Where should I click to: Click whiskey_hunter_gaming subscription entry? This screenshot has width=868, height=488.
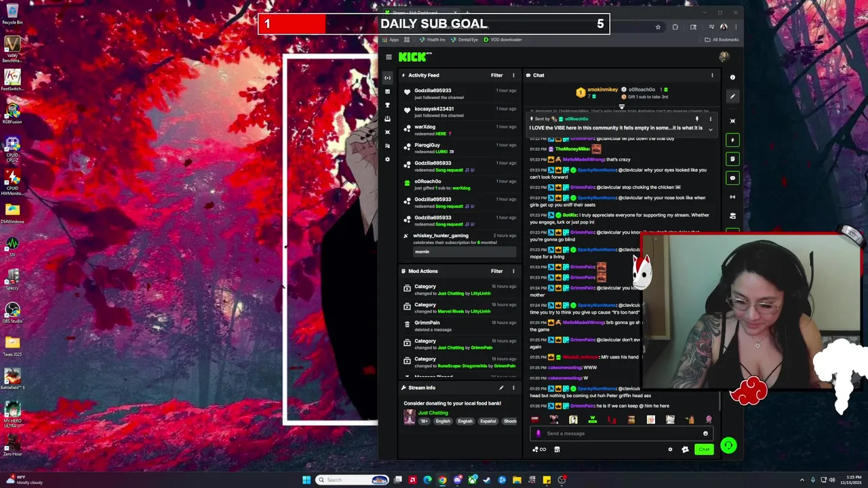coord(460,244)
